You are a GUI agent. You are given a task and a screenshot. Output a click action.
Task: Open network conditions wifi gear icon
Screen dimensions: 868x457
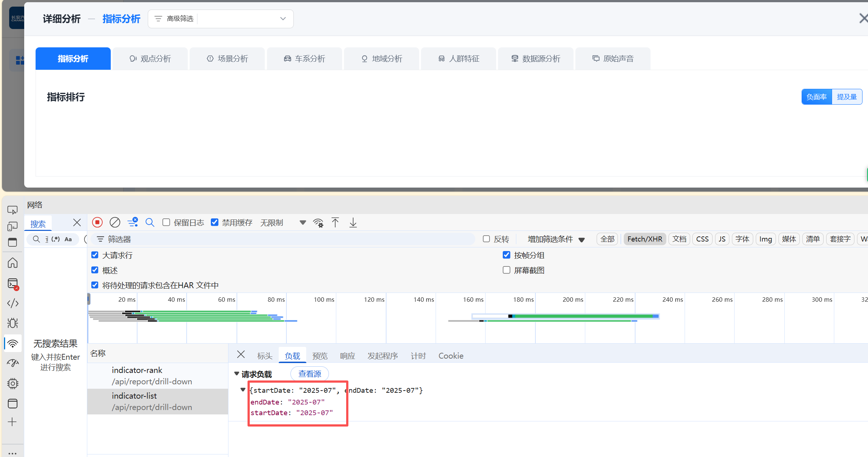pyautogui.click(x=318, y=223)
